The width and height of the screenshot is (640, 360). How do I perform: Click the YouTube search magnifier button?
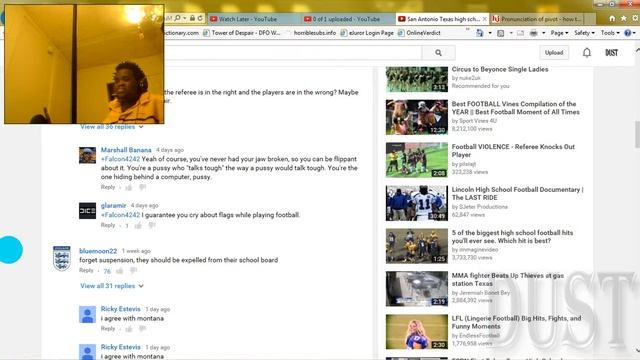click(438, 53)
